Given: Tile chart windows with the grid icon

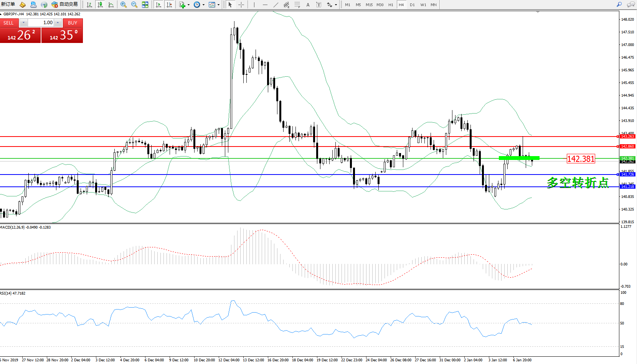Looking at the screenshot, I should pyautogui.click(x=145, y=5).
